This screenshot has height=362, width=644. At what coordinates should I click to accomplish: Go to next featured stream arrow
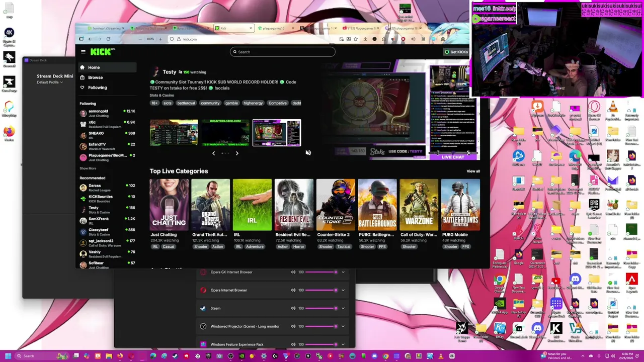pos(237,153)
